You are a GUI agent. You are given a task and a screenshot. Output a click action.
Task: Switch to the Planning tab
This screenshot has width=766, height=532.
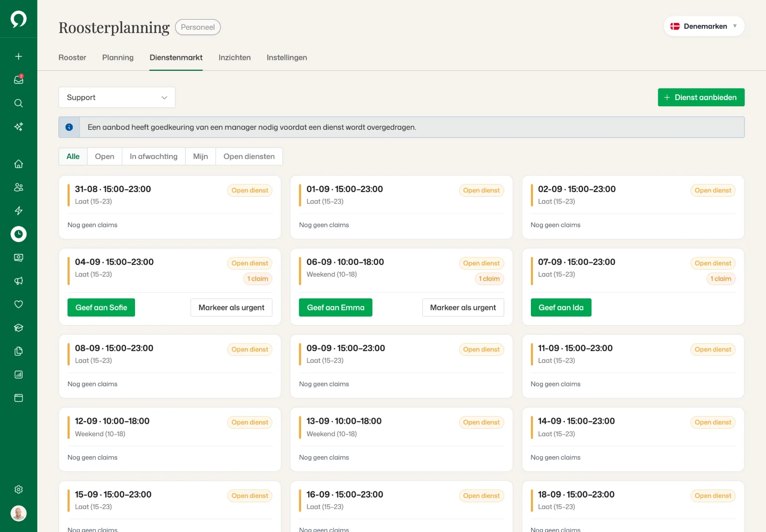(x=118, y=57)
